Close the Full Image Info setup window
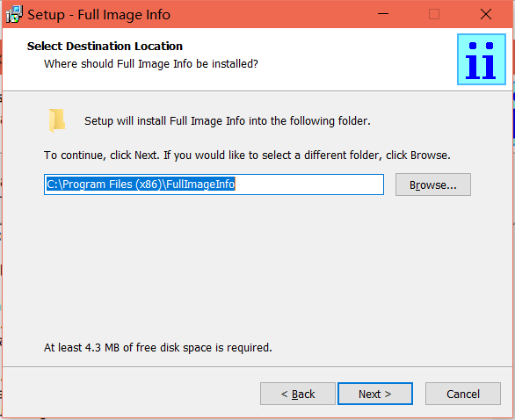The width and height of the screenshot is (515, 420). [486, 14]
